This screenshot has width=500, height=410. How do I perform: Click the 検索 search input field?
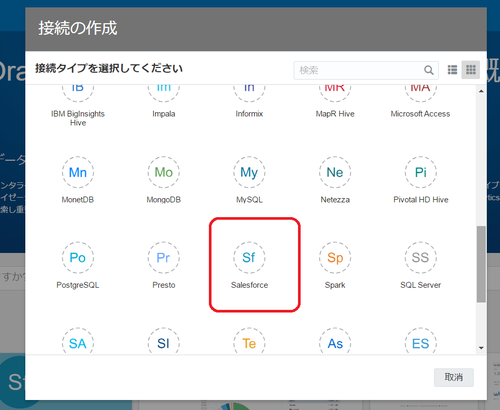[x=366, y=70]
